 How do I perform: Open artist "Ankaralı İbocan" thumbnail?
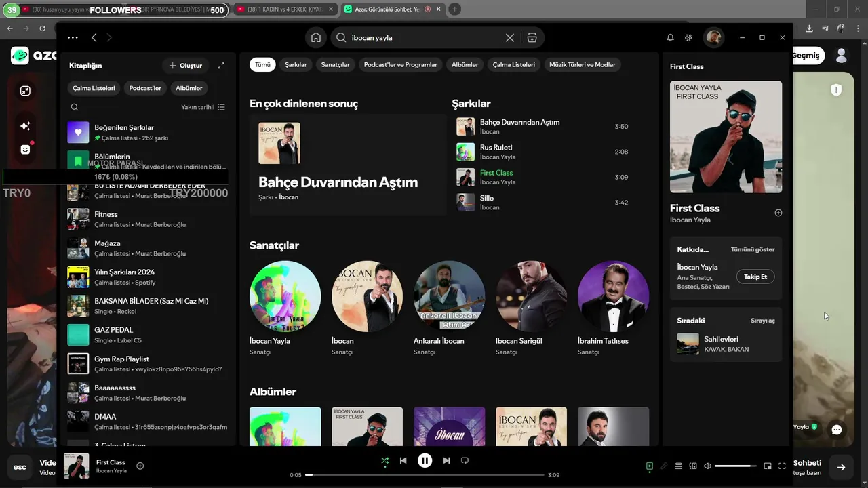(x=449, y=296)
